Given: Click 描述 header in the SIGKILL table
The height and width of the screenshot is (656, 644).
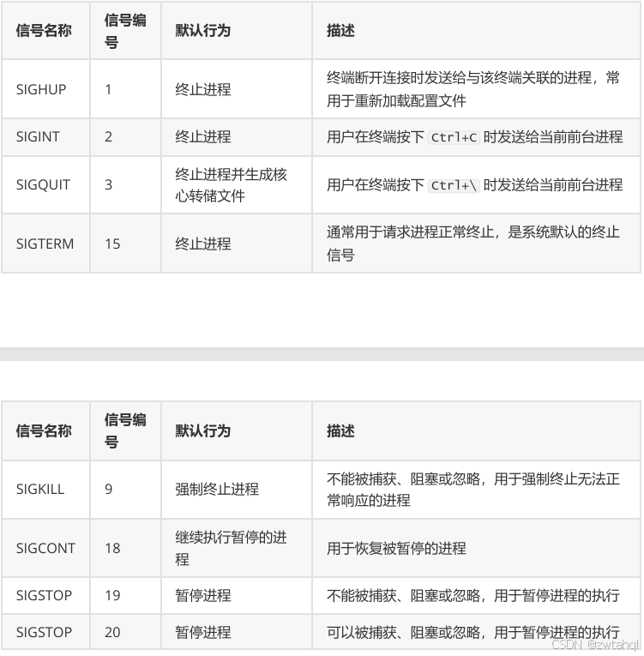Looking at the screenshot, I should tap(340, 430).
